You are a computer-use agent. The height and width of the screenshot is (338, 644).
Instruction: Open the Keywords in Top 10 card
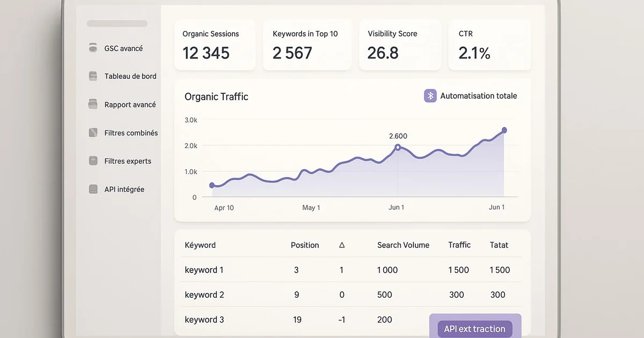(307, 45)
